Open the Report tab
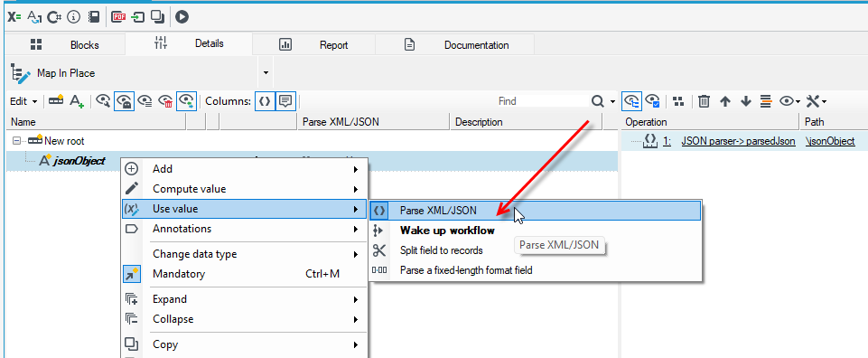868x358 pixels. [314, 45]
